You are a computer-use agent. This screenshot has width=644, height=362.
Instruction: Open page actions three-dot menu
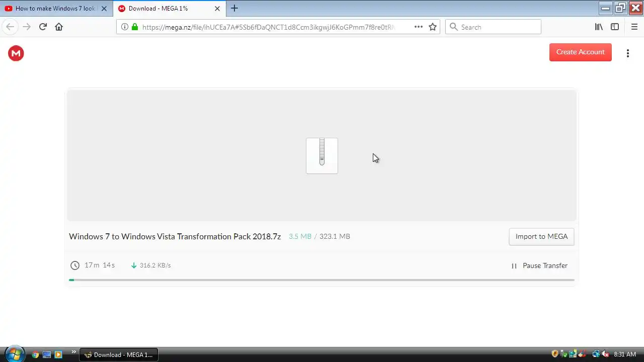[419, 27]
